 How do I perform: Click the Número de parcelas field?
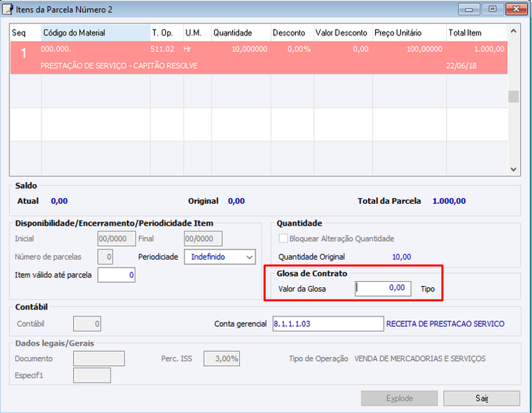point(105,257)
